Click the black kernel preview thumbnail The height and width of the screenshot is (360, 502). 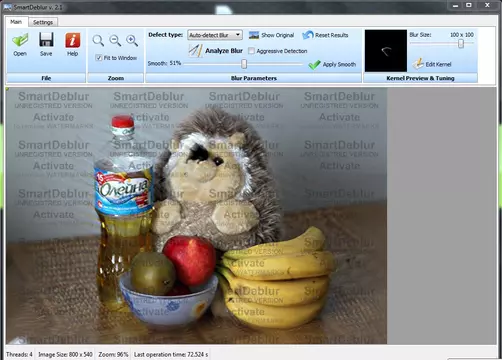(386, 51)
